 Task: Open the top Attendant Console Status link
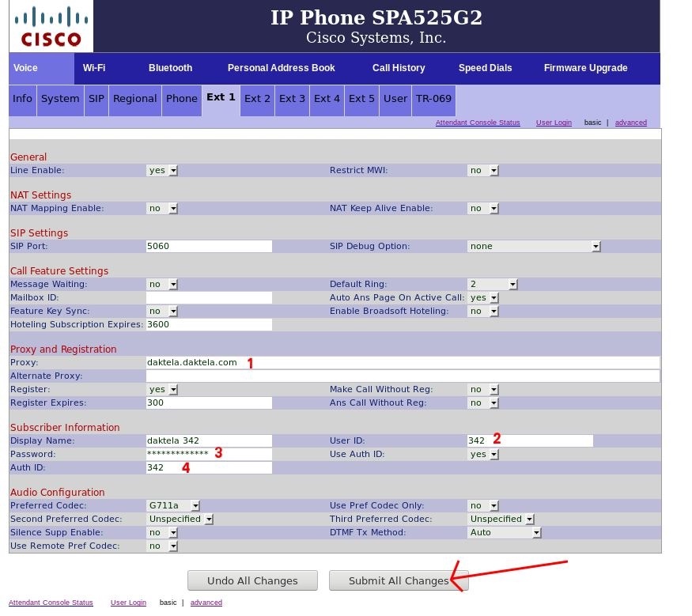click(x=478, y=123)
